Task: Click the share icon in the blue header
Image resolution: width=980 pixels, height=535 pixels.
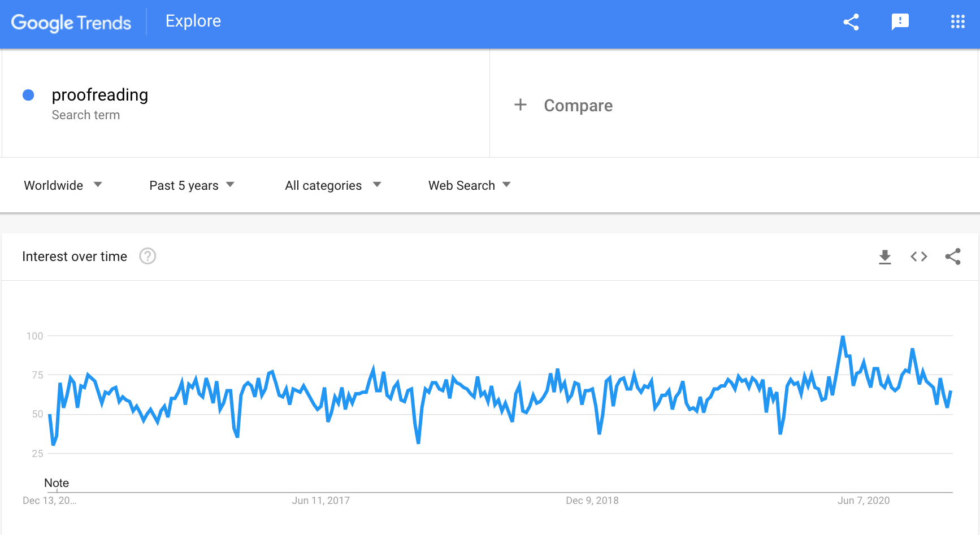Action: click(851, 22)
